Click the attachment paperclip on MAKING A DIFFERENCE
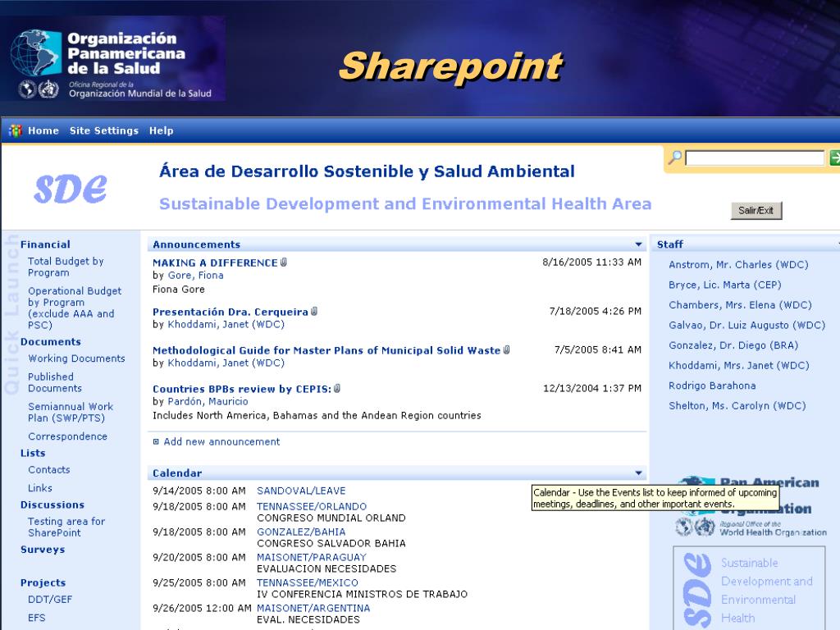Image resolution: width=840 pixels, height=630 pixels. tap(284, 262)
